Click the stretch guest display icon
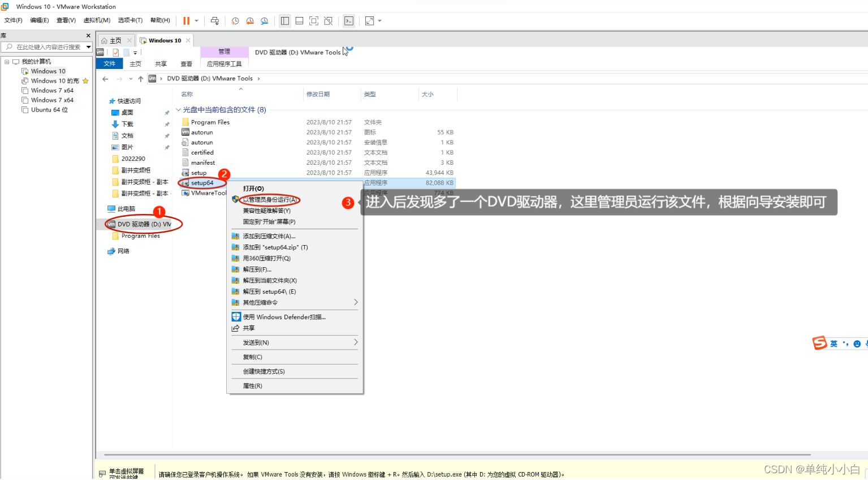868x480 pixels. coord(369,21)
